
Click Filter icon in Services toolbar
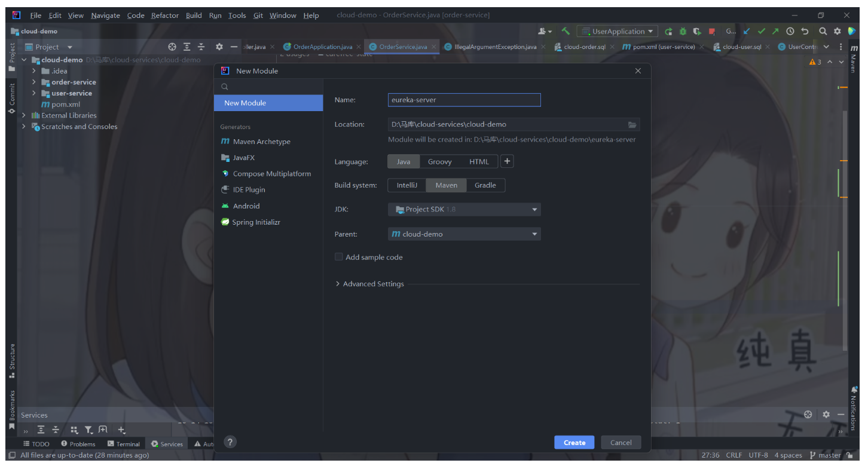point(88,430)
